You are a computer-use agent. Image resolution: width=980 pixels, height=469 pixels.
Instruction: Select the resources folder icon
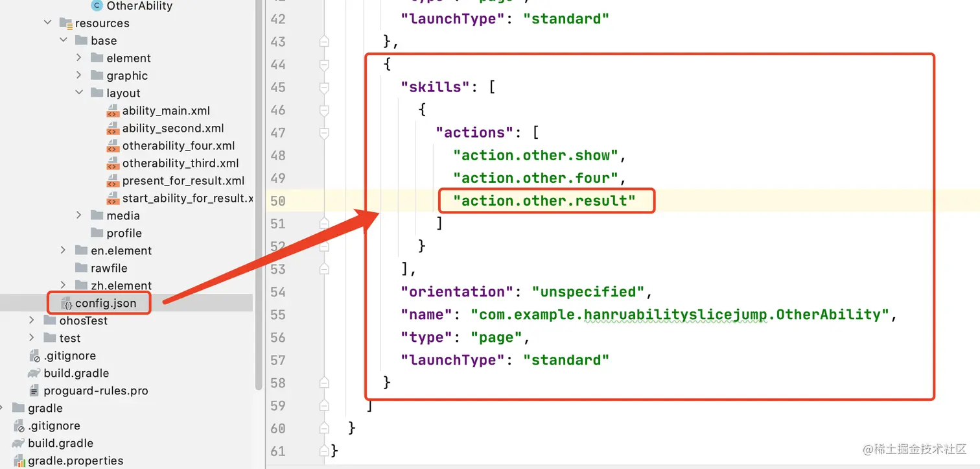coord(65,23)
